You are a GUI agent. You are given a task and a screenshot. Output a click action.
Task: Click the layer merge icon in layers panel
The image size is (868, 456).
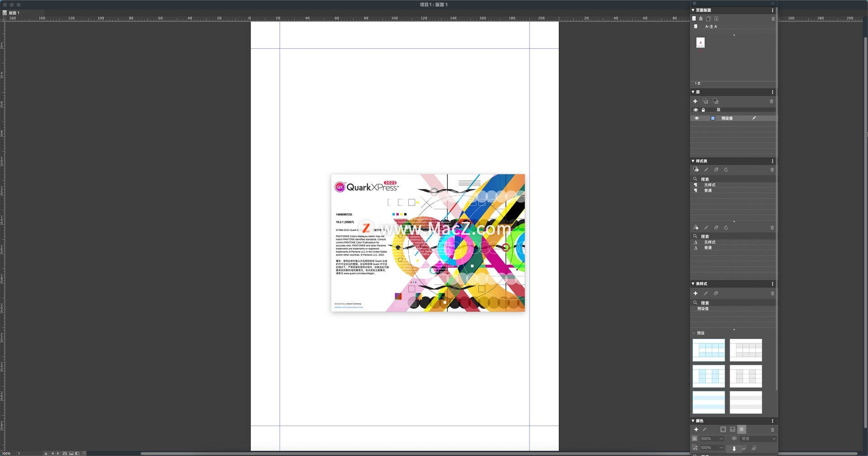(716, 101)
